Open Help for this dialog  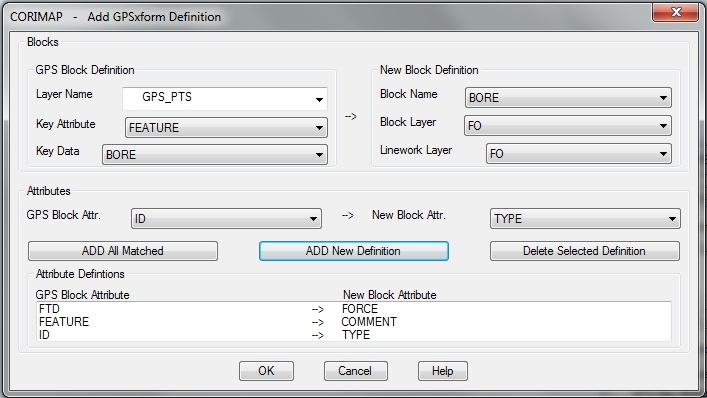point(442,371)
